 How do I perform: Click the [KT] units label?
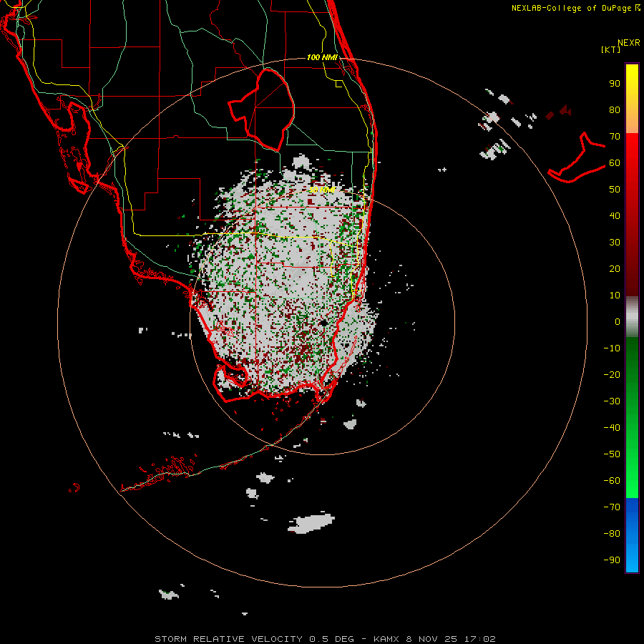click(x=611, y=49)
